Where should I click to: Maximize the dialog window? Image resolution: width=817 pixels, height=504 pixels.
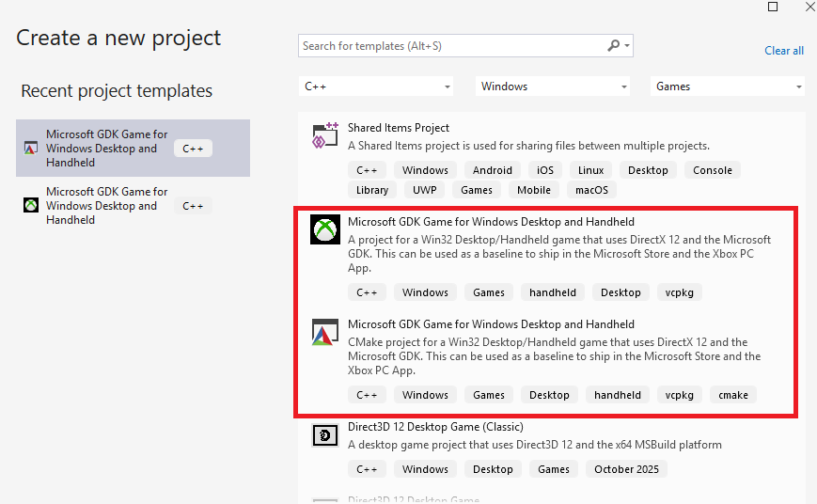[x=773, y=7]
